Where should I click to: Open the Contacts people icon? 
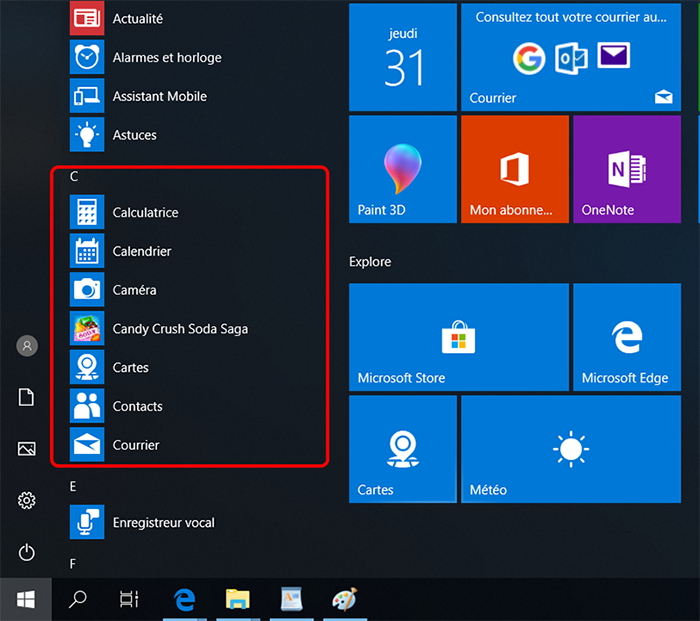click(x=87, y=406)
